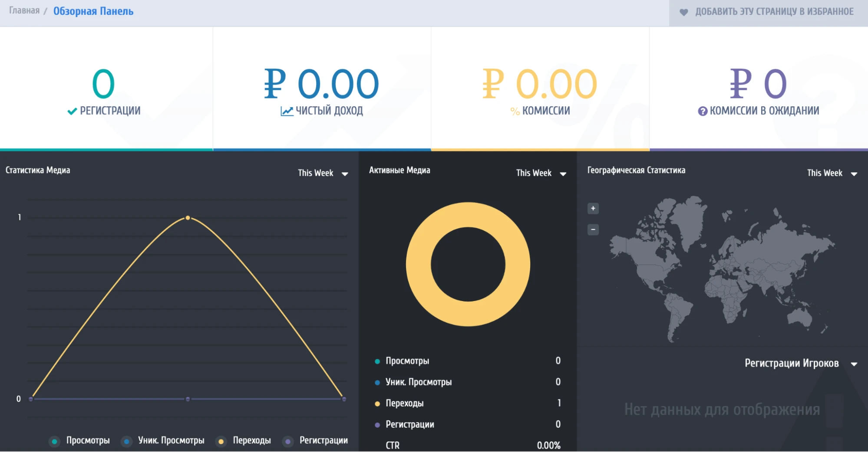
Task: Toggle Уник. Просмотры series in chart legend
Action: (163, 441)
